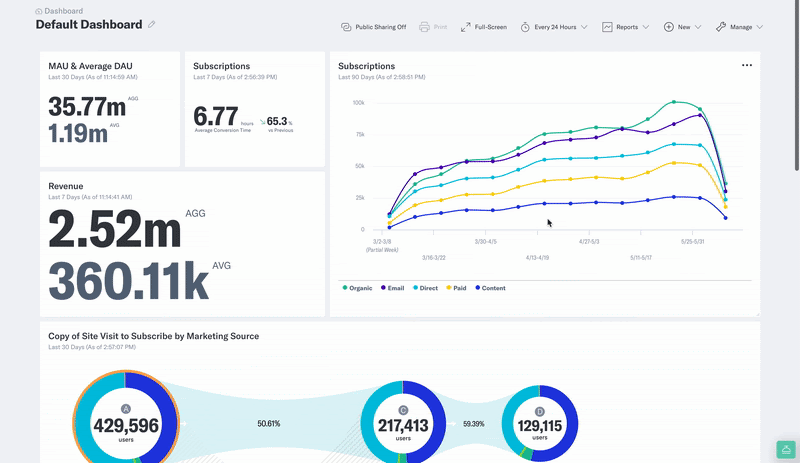The image size is (800, 463).
Task: Toggle Organic series in chart legend
Action: point(357,288)
